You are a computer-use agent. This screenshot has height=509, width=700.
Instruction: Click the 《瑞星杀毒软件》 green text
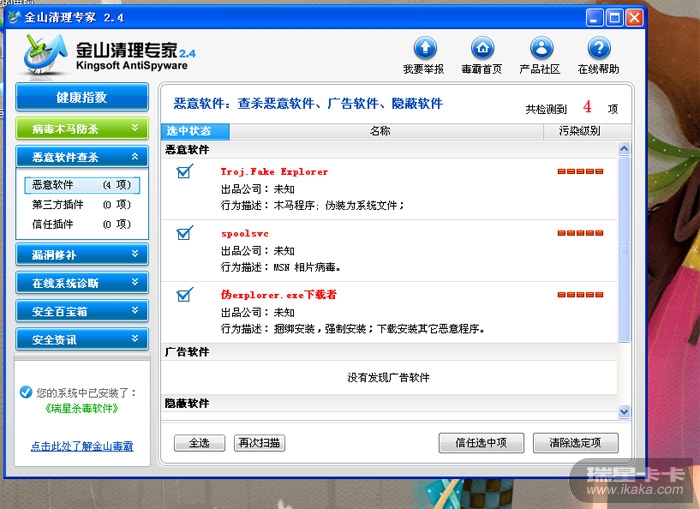tap(82, 408)
